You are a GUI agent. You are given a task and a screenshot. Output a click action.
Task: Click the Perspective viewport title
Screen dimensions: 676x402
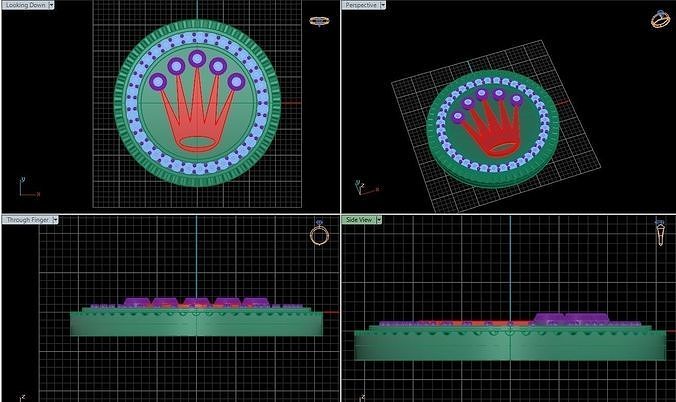(x=361, y=5)
